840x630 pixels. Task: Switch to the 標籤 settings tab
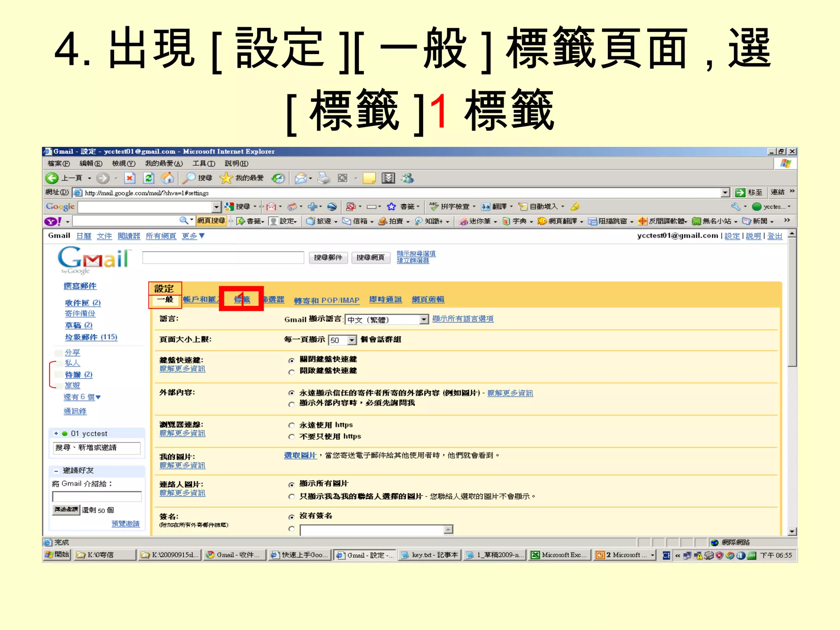pos(242,299)
